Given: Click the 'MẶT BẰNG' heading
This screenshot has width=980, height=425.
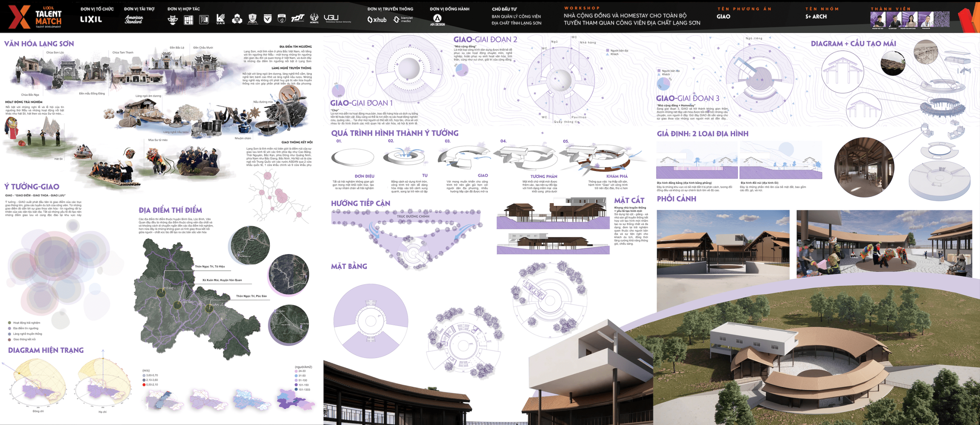Looking at the screenshot, I should [349, 266].
